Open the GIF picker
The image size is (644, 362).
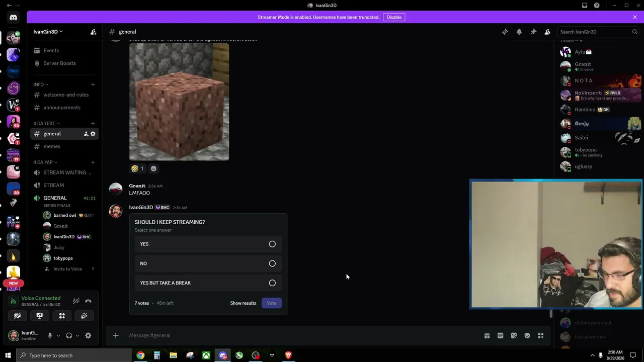501,335
